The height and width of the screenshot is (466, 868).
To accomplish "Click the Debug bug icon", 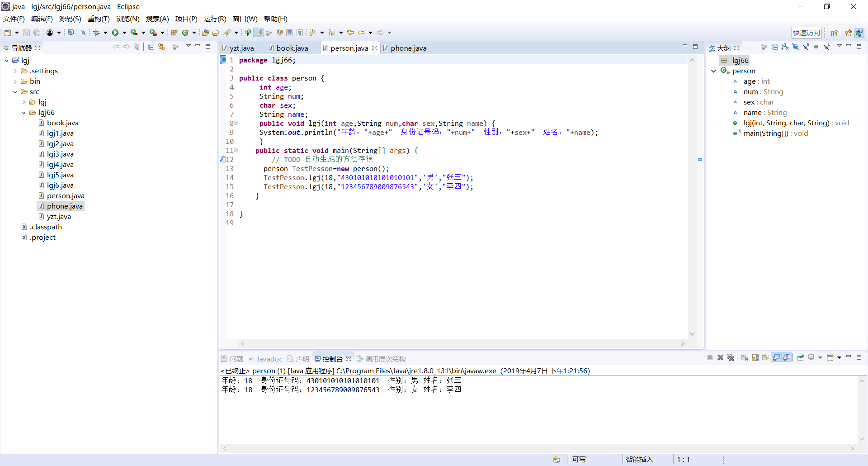I will (96, 33).
